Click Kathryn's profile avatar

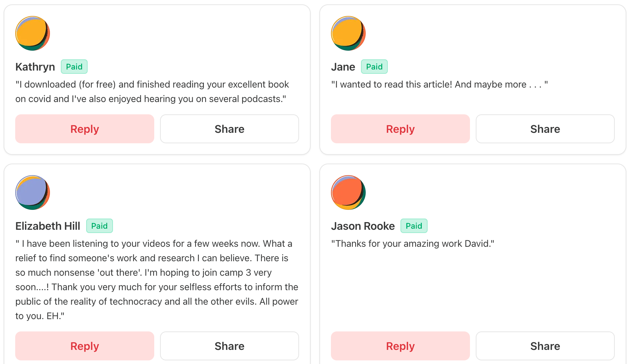(33, 33)
